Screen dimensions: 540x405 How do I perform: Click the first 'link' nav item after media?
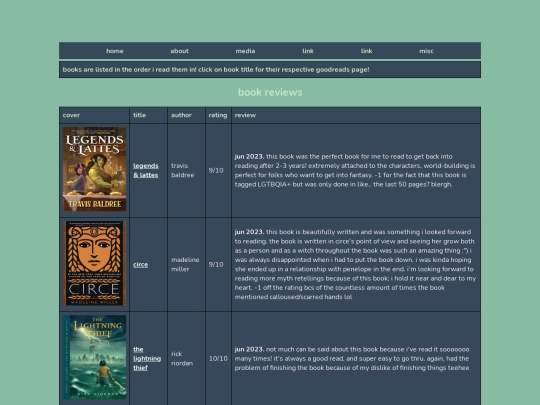308,51
